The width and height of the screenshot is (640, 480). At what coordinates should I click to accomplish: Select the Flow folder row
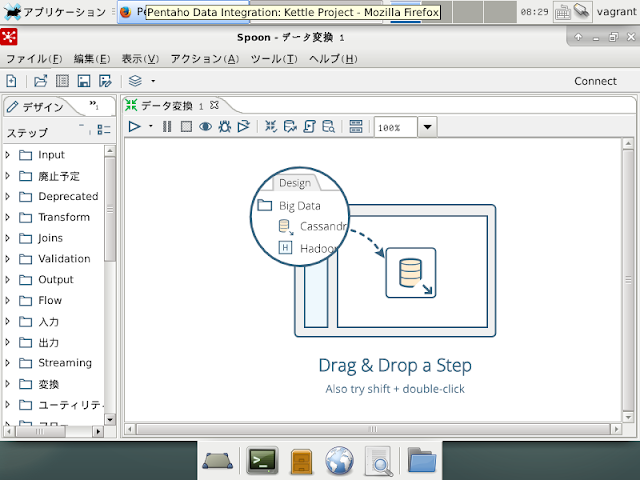pyautogui.click(x=53, y=300)
